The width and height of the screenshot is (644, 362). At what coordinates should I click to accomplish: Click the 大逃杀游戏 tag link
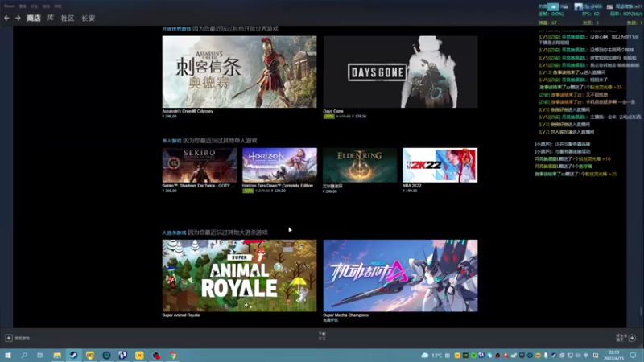(174, 232)
